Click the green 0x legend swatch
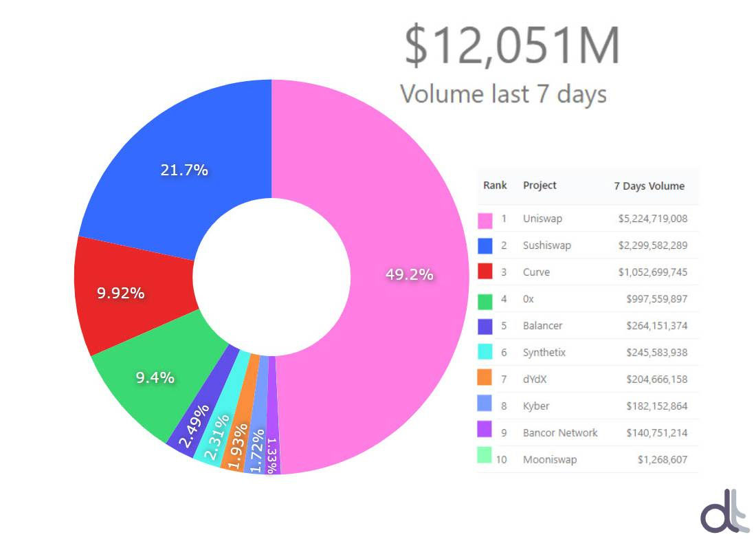The height and width of the screenshot is (550, 756). pos(485,302)
